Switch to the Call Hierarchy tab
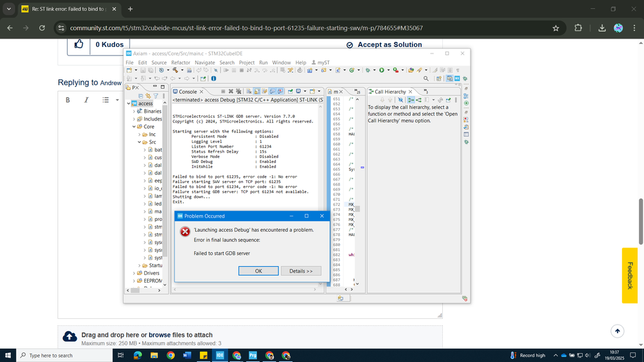Image resolution: width=644 pixels, height=362 pixels. [x=390, y=92]
